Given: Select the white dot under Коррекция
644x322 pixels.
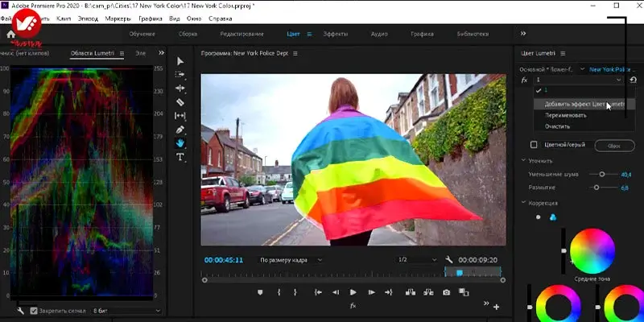Looking at the screenshot, I should coord(538,217).
